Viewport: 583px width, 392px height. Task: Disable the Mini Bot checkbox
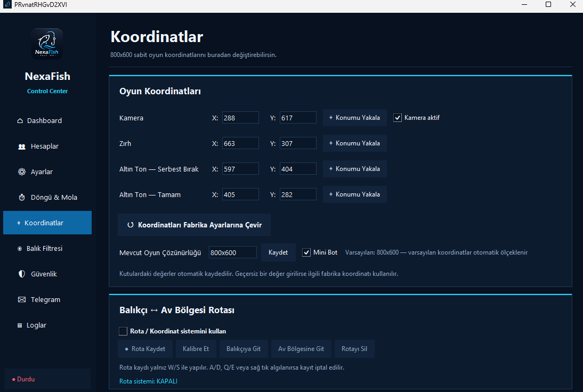point(306,252)
